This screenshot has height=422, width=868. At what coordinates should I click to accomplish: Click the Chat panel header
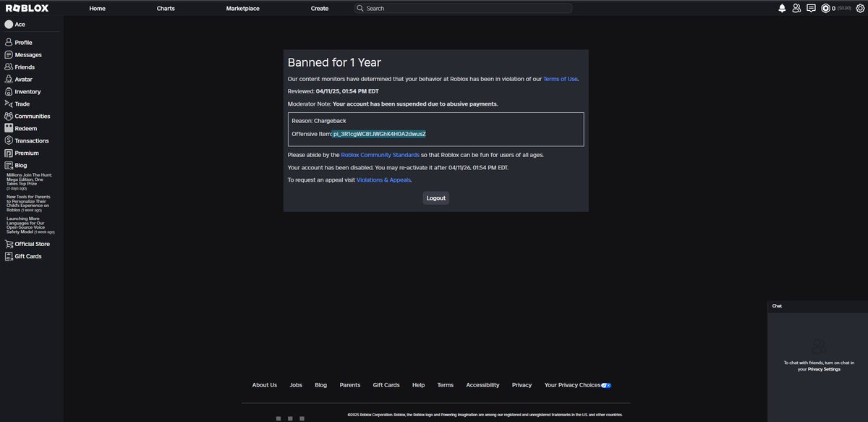pyautogui.click(x=817, y=306)
